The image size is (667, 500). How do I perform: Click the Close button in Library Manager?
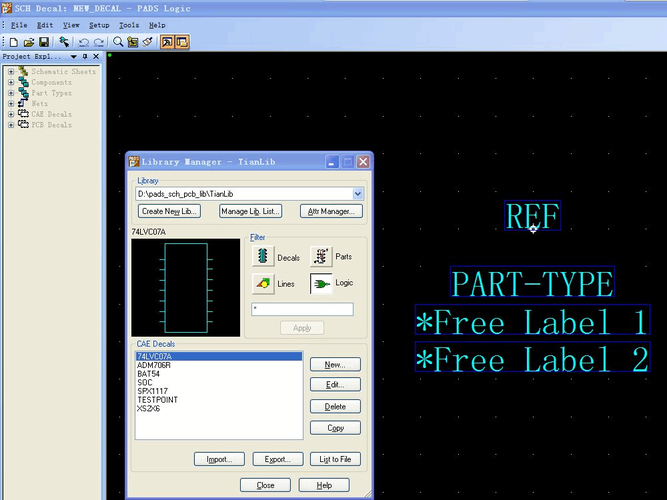(265, 485)
